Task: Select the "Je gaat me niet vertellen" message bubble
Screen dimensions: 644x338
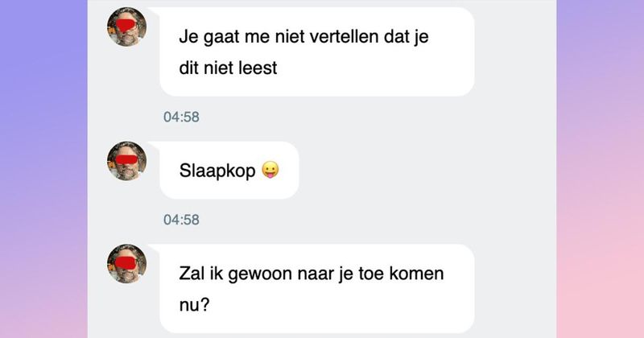Action: point(316,52)
